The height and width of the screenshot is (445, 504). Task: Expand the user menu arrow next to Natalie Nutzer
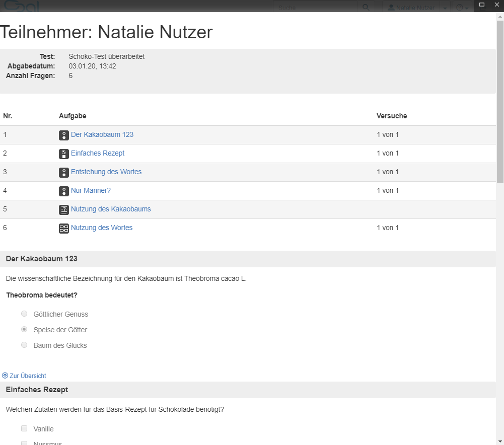tap(445, 8)
